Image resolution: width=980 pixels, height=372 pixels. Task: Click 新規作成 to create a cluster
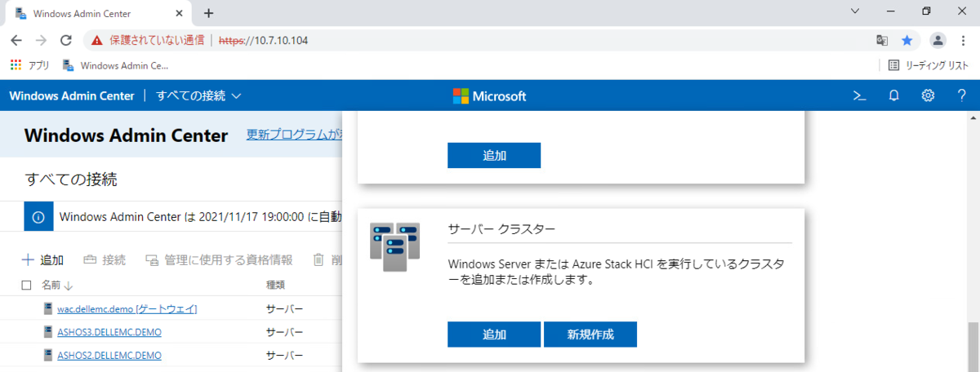(590, 334)
